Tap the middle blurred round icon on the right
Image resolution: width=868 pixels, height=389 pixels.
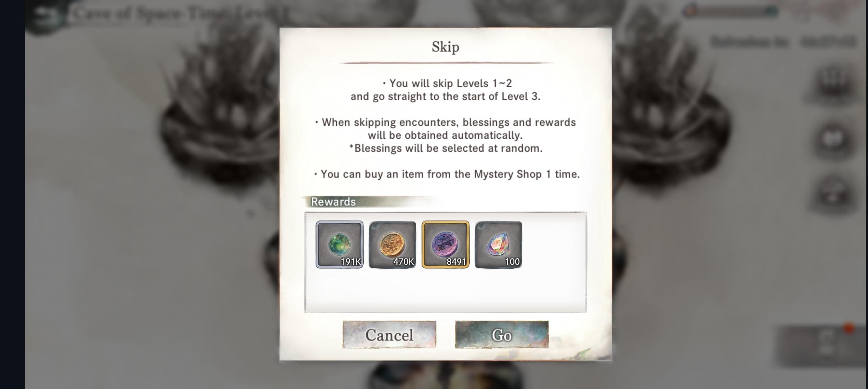833,140
